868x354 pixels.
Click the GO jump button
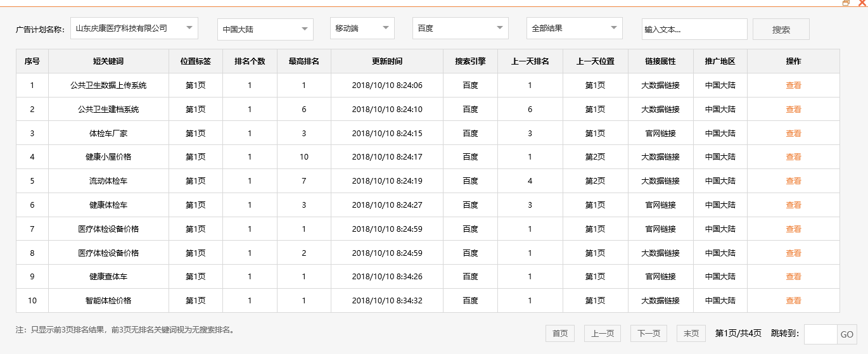pyautogui.click(x=847, y=334)
